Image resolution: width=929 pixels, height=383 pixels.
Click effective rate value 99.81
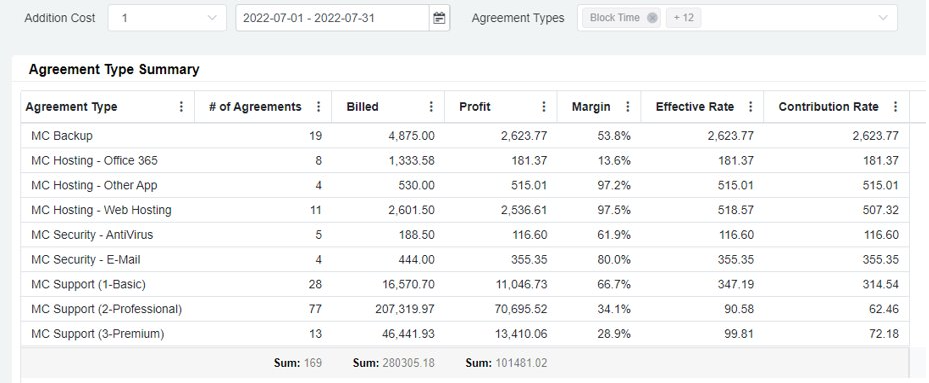click(x=738, y=334)
